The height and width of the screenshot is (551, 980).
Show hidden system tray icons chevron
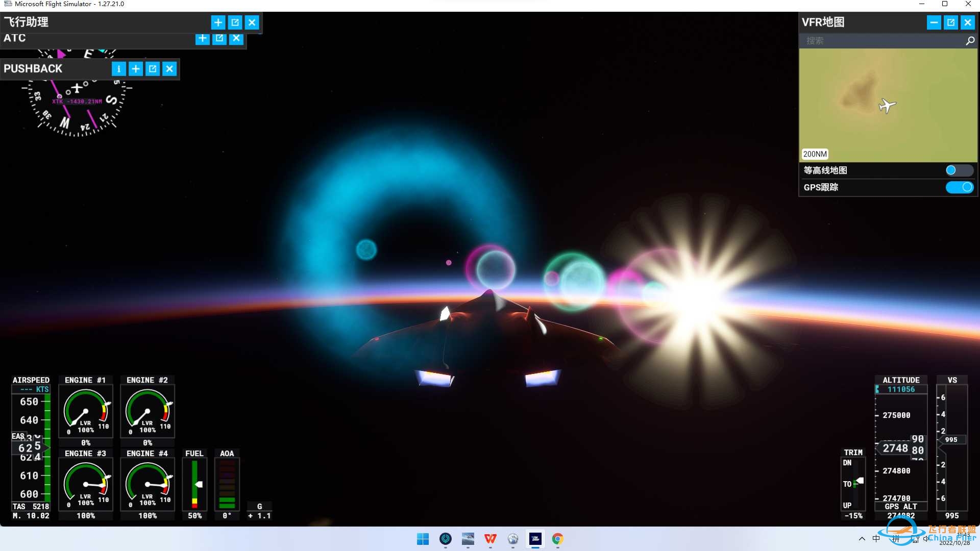click(x=862, y=539)
